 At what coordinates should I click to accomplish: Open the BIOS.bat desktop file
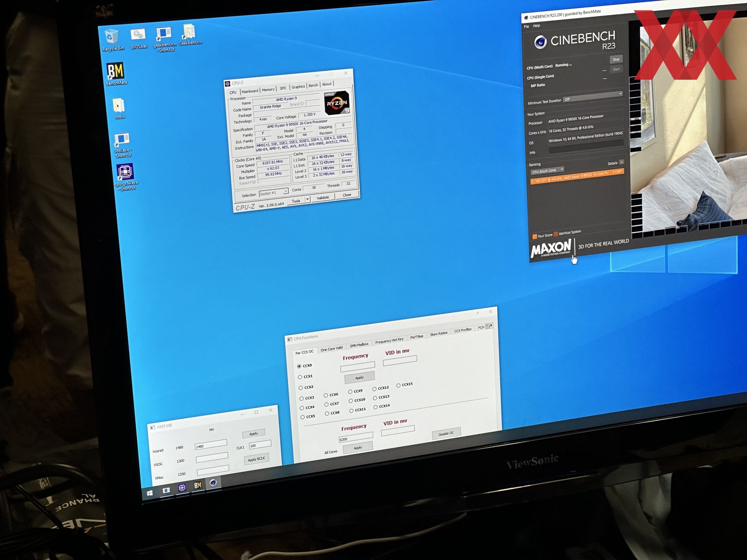point(138,39)
